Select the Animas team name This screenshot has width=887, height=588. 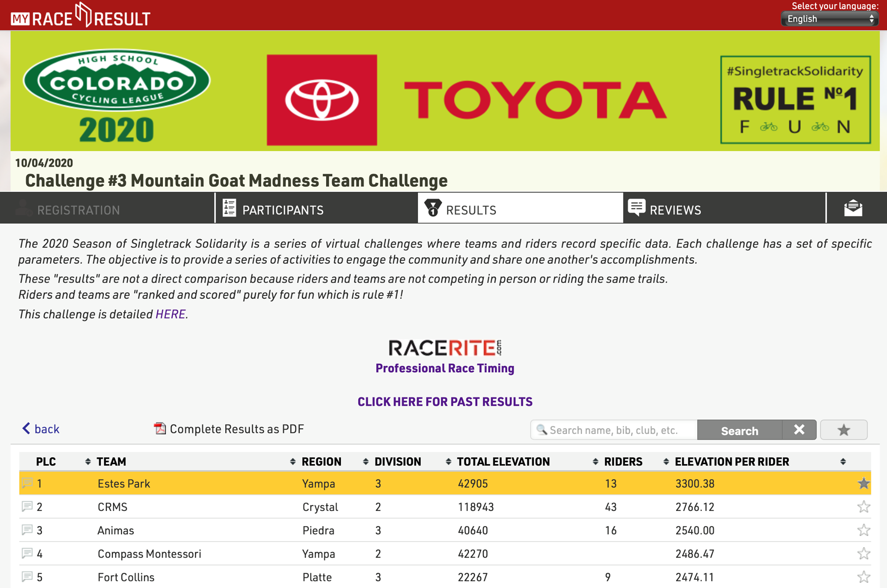[116, 530]
